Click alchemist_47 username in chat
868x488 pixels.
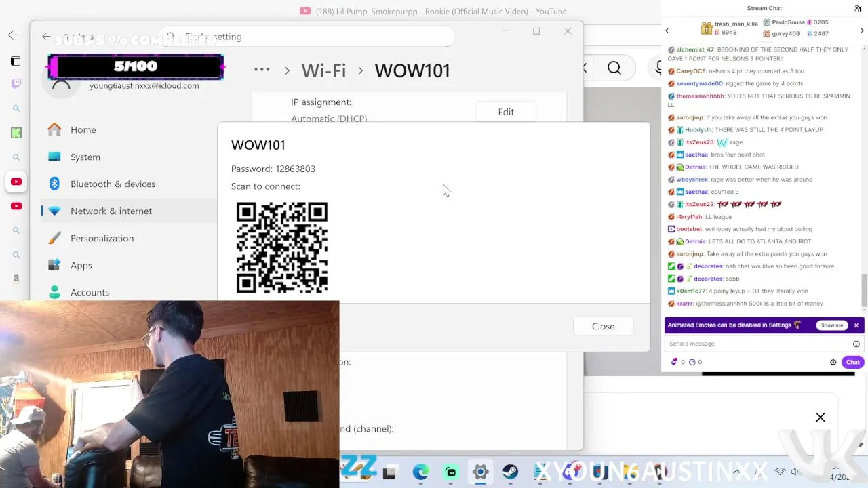(695, 49)
